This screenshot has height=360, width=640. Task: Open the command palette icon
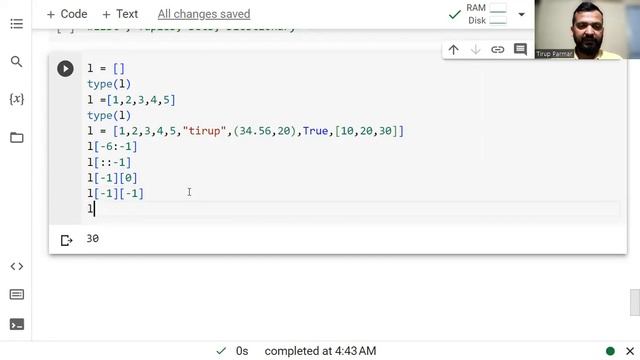(16, 294)
